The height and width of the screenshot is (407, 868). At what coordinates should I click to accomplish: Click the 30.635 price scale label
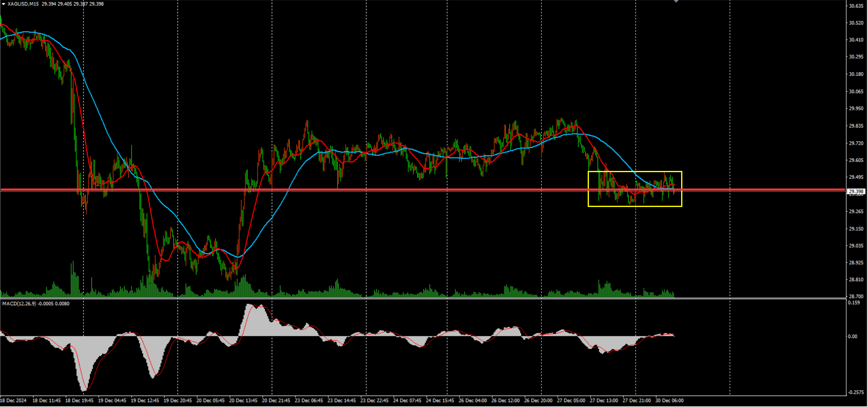coord(856,6)
